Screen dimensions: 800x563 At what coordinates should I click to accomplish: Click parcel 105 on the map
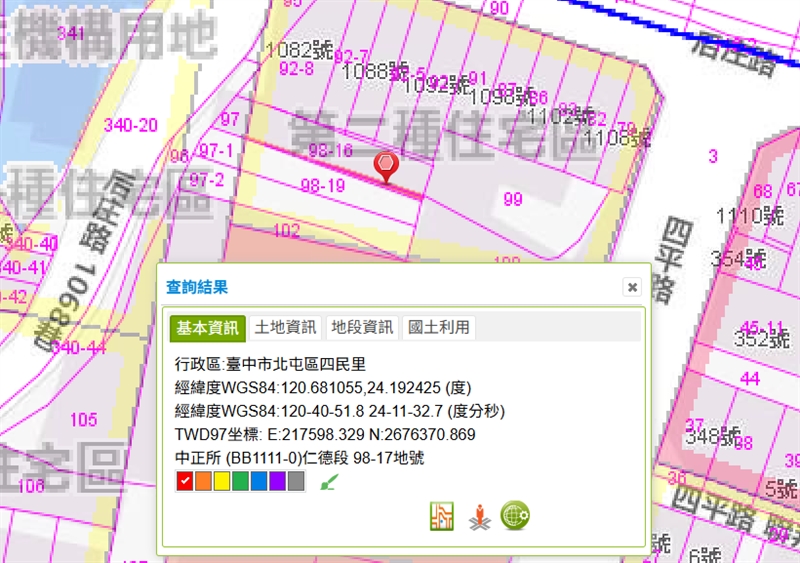coord(84,419)
